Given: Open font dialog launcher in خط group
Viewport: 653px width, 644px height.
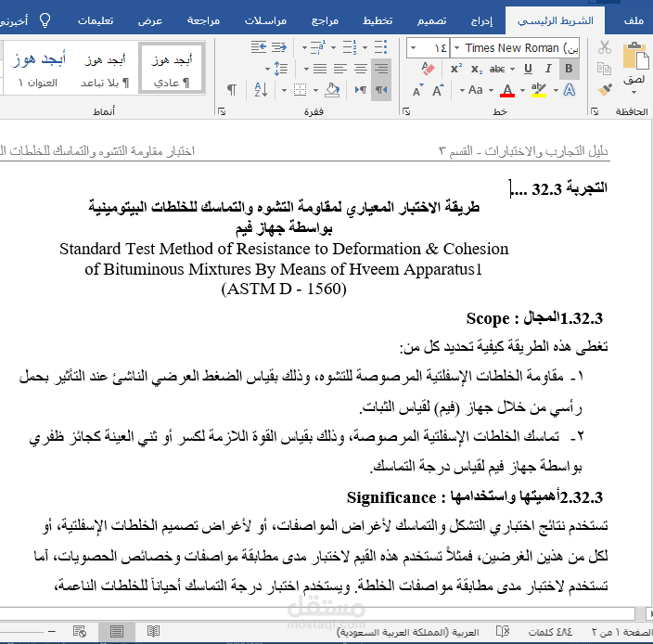Looking at the screenshot, I should tap(406, 111).
